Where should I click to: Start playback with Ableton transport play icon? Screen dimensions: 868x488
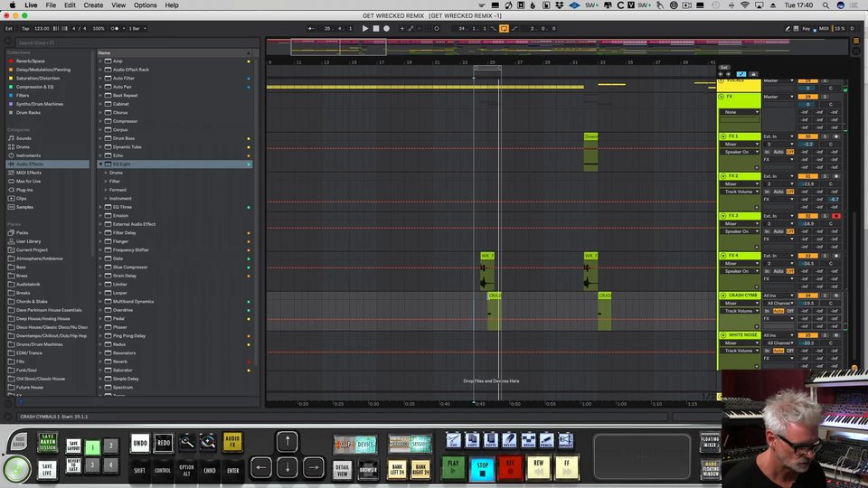364,28
